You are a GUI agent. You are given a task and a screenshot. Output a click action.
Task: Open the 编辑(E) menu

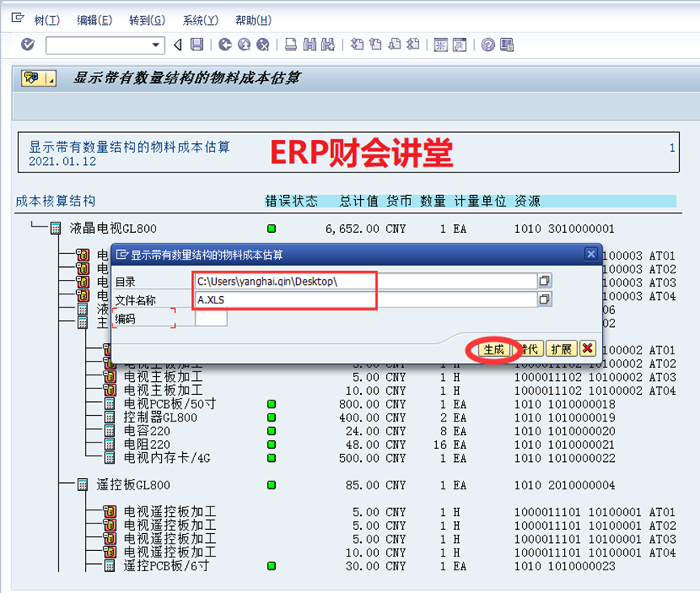click(94, 20)
